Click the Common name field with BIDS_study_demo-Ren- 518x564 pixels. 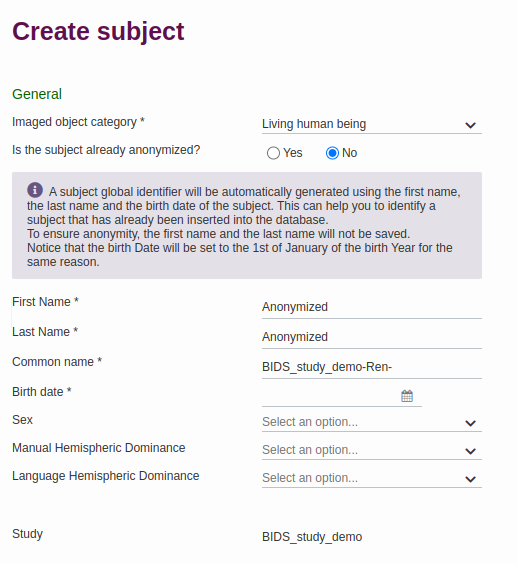[372, 367]
